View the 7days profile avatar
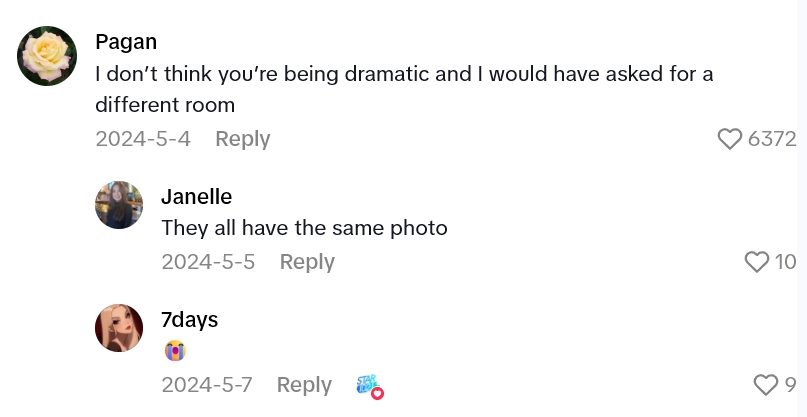Screen dimensions: 807x417 (x=119, y=328)
